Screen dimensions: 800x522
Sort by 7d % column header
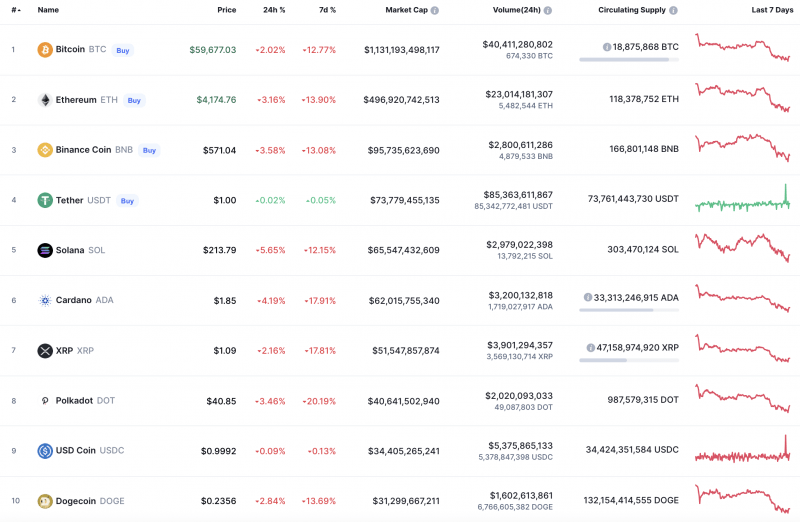[326, 10]
